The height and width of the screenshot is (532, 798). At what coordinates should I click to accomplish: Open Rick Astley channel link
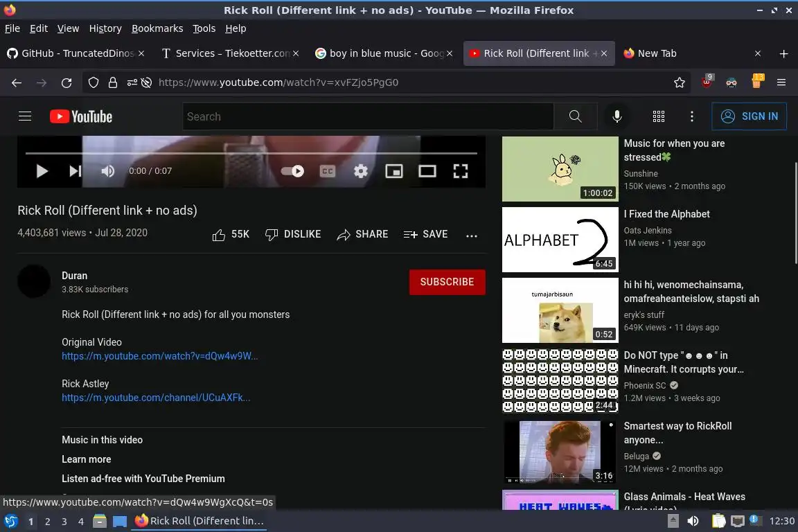click(x=156, y=398)
